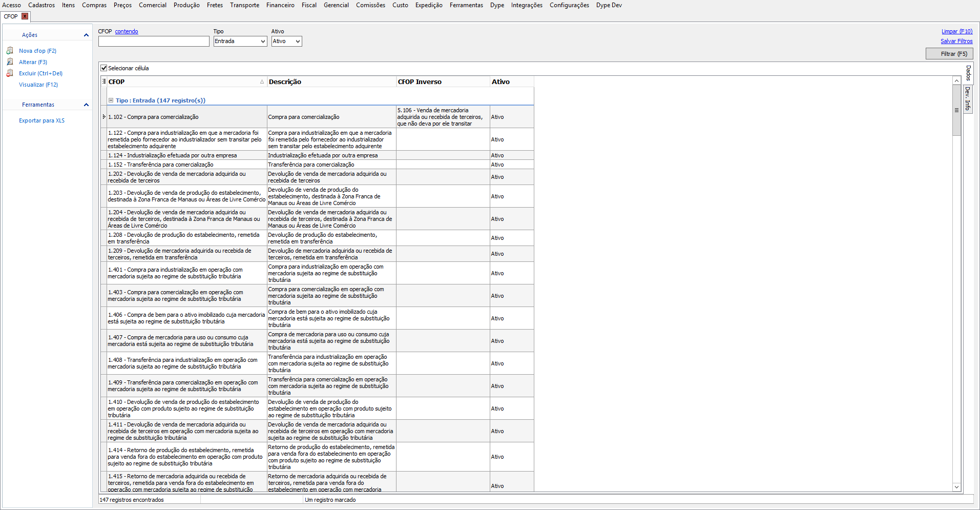The height and width of the screenshot is (510, 980).
Task: Click the Visualizar (F12) link
Action: pyautogui.click(x=38, y=85)
